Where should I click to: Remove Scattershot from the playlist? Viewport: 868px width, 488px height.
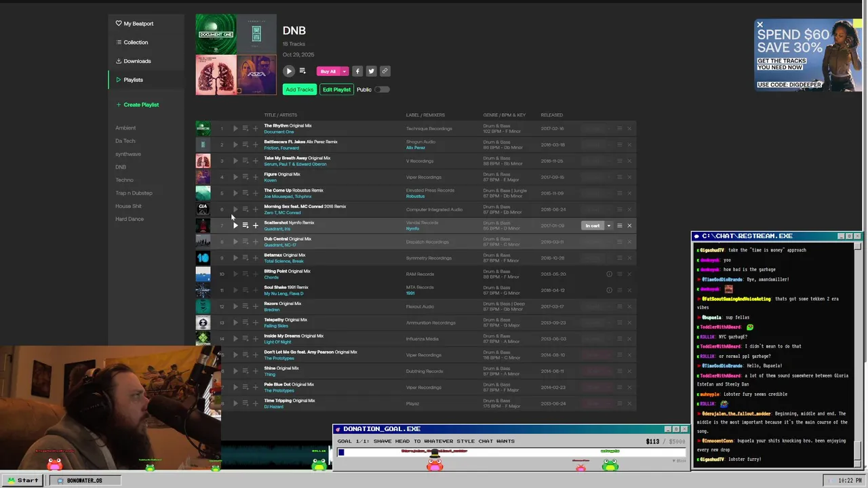pyautogui.click(x=629, y=226)
